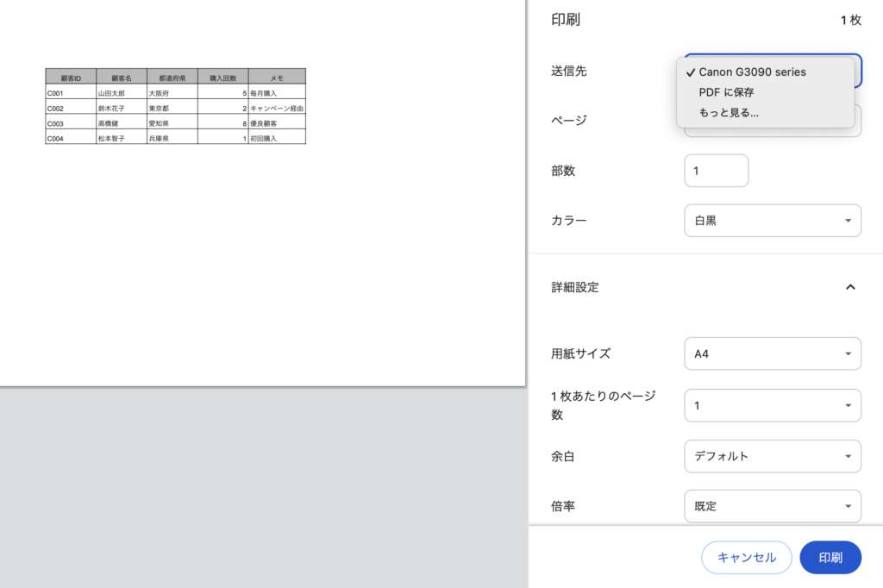Open the カラー dropdown showing 白黒
The width and height of the screenshot is (883, 588).
772,221
